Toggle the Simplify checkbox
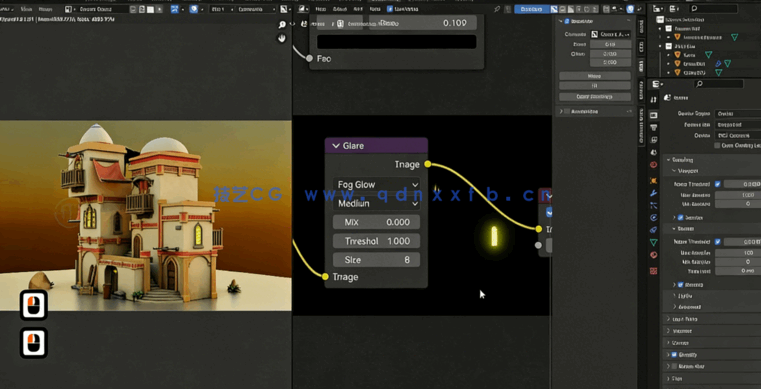This screenshot has height=389, width=761. pos(674,354)
